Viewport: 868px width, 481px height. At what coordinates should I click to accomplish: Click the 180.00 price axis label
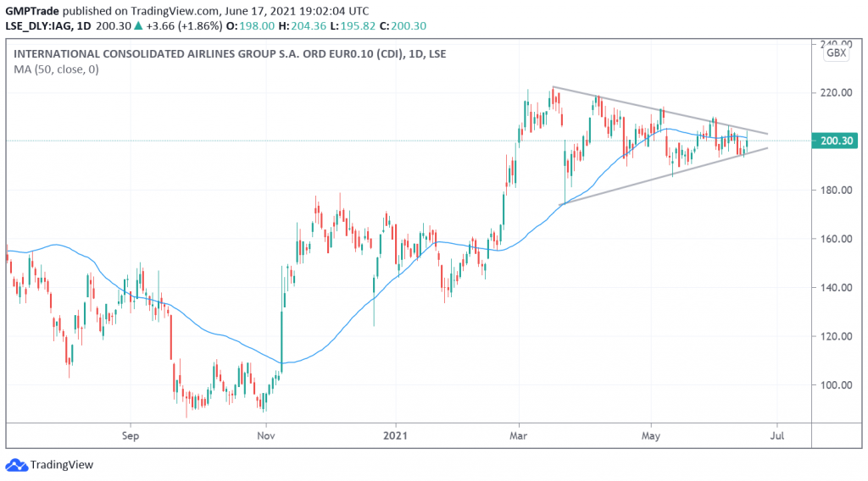click(x=836, y=190)
